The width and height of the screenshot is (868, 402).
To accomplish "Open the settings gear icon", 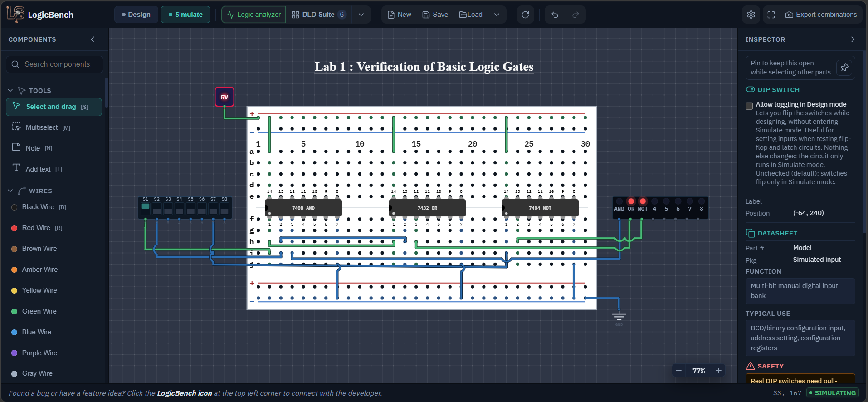I will (751, 15).
